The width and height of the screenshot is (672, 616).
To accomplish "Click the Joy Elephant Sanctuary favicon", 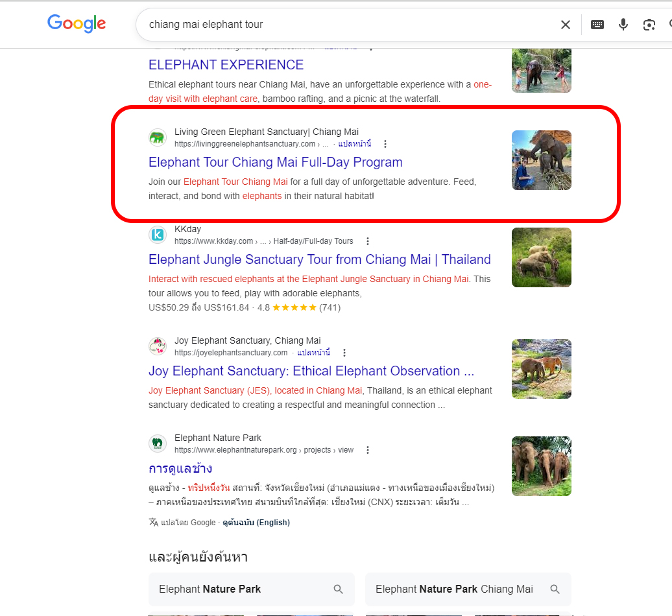I will tap(158, 346).
